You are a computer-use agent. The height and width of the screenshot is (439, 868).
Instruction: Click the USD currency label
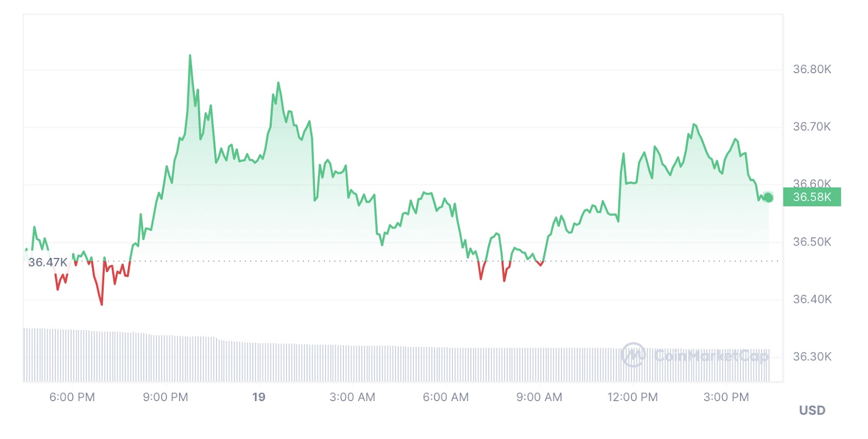(812, 410)
